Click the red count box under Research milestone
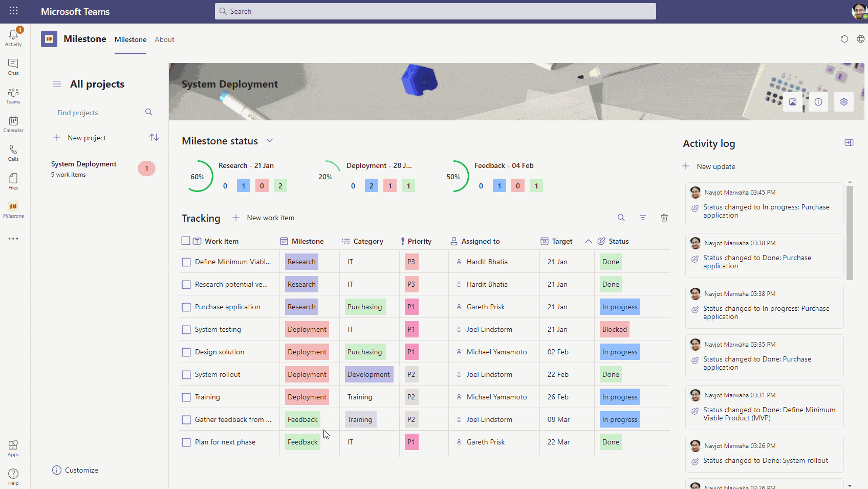Screen dimensions: 868x489 pyautogui.click(x=262, y=186)
